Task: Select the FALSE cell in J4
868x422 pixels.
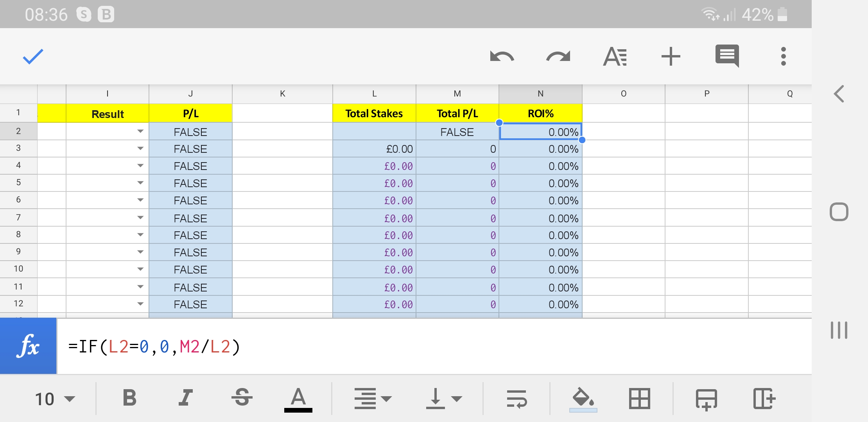Action: pos(190,166)
